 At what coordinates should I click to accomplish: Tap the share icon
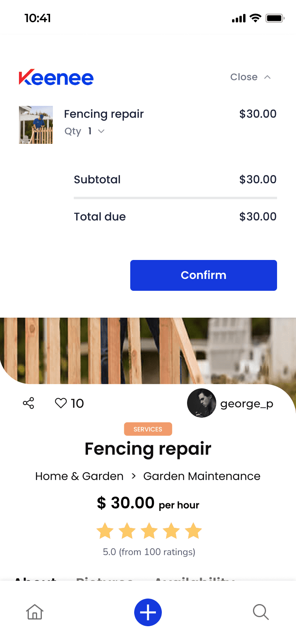(x=28, y=403)
